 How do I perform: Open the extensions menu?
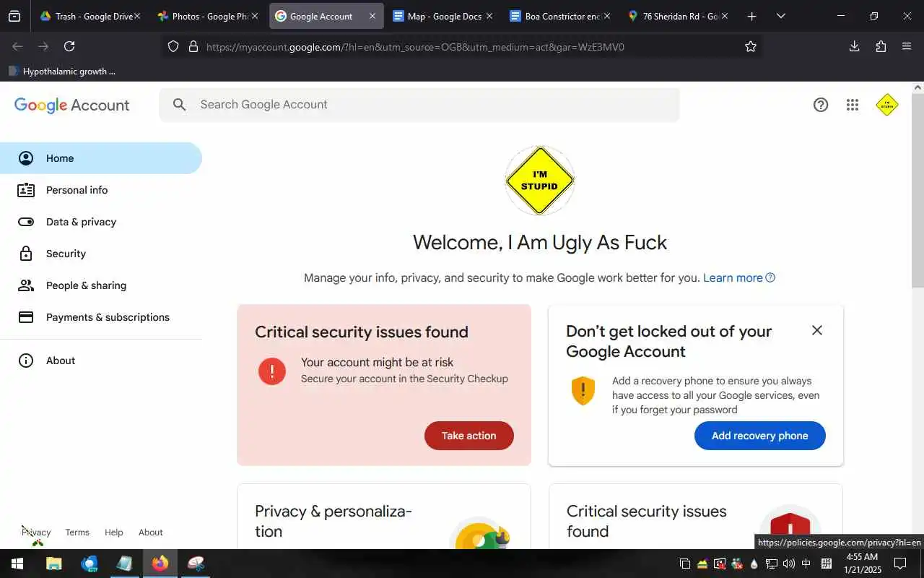tap(881, 46)
